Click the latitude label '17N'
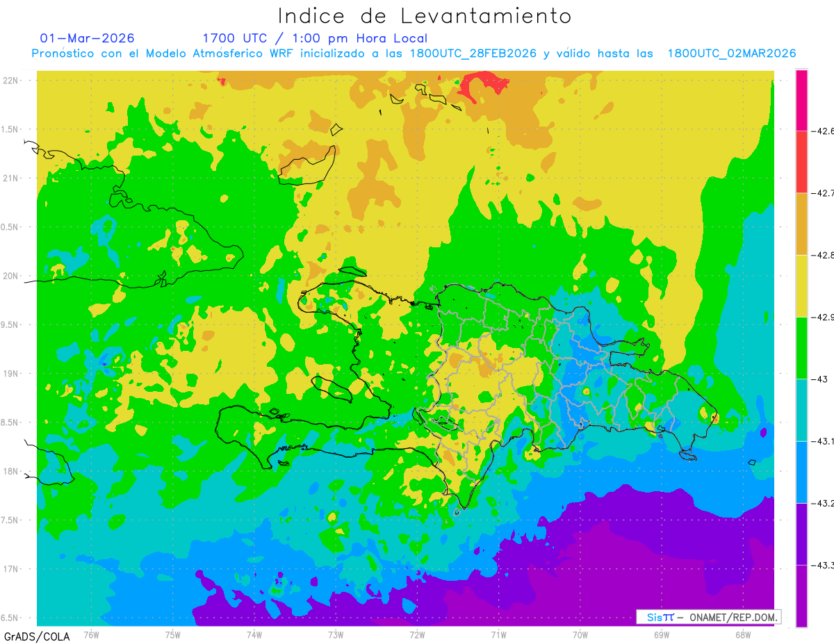 (11, 569)
